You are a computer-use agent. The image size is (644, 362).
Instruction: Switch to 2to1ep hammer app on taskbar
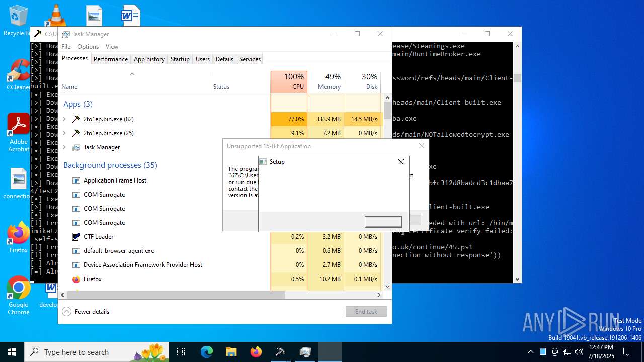(x=280, y=352)
